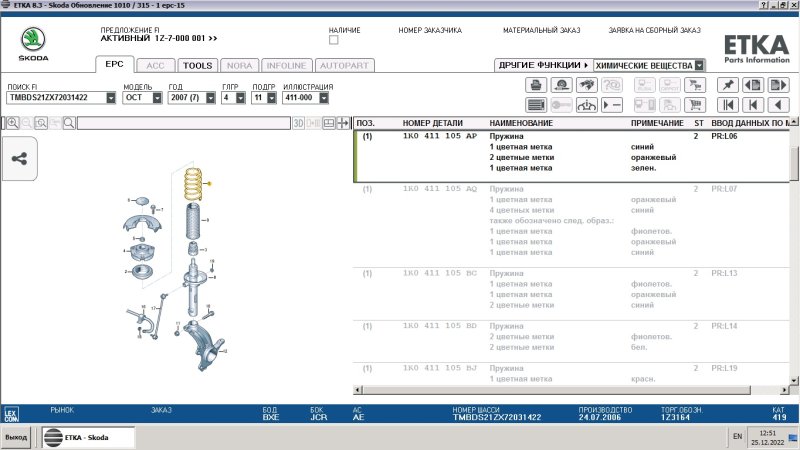Viewport: 800px width, 450px height.
Task: Click the list lines icon in lower toolbar row
Action: pos(536,105)
